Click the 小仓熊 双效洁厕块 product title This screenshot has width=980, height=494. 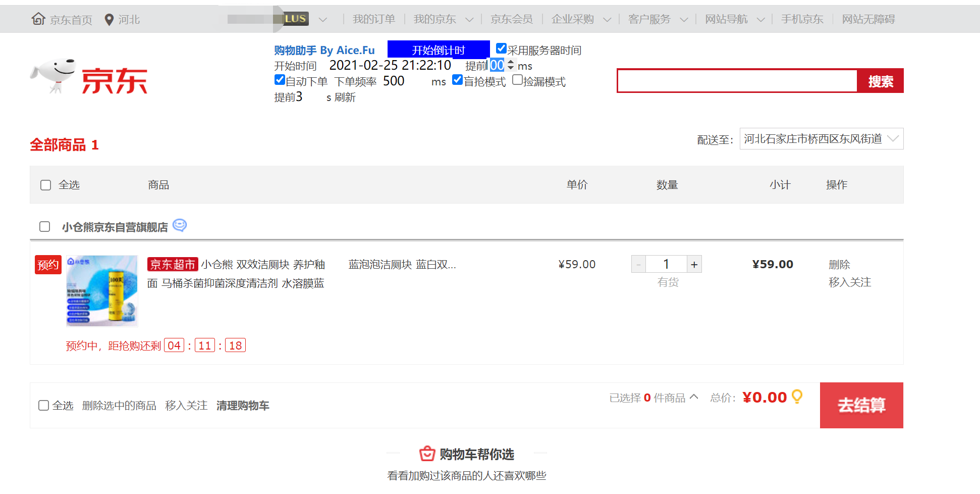(236, 274)
